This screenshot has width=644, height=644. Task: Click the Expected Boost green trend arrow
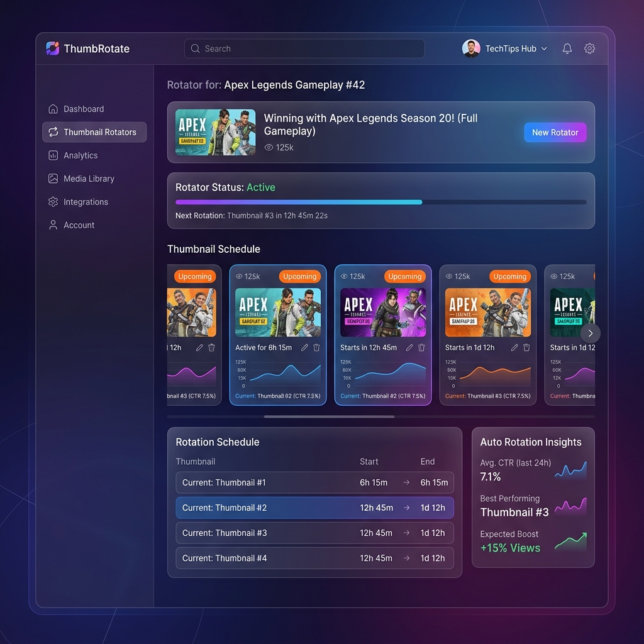click(x=570, y=541)
